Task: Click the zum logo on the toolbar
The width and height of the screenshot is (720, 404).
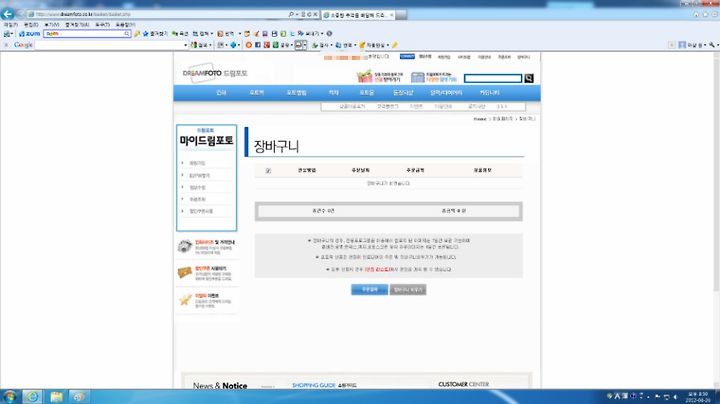Action: pyautogui.click(x=29, y=34)
